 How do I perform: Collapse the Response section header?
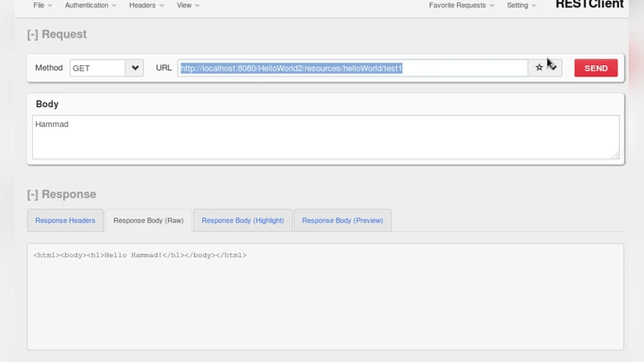pyautogui.click(x=61, y=194)
